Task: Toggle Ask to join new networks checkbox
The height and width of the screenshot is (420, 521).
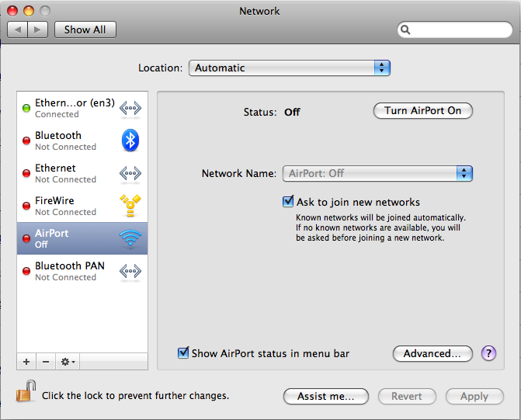Action: (x=288, y=202)
